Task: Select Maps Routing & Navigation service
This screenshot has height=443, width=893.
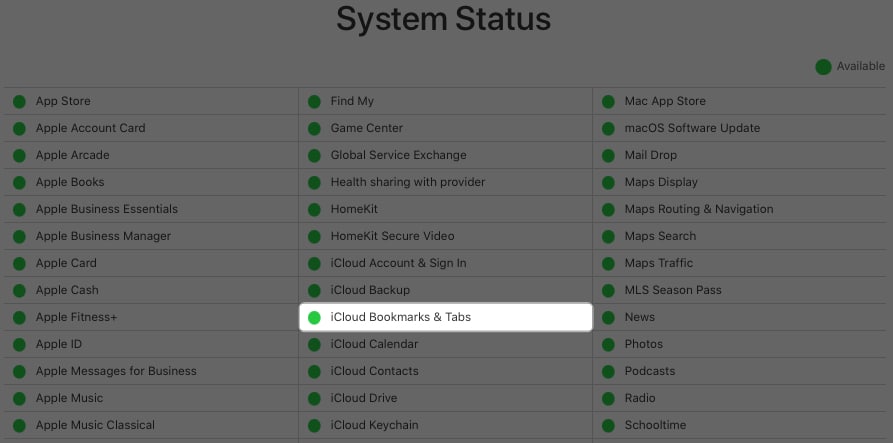Action: pos(698,209)
